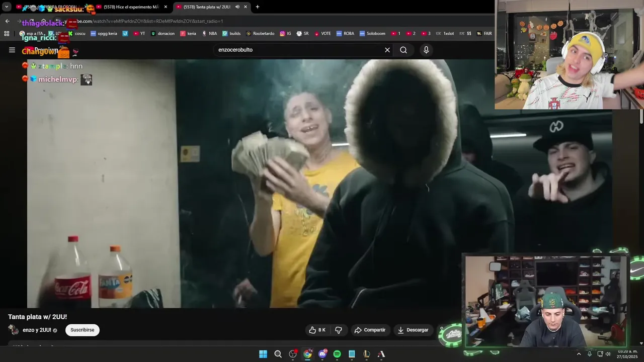Viewport: 644px width, 362px height.
Task: Open the YouTube hamburger guide menu
Action: pyautogui.click(x=12, y=50)
